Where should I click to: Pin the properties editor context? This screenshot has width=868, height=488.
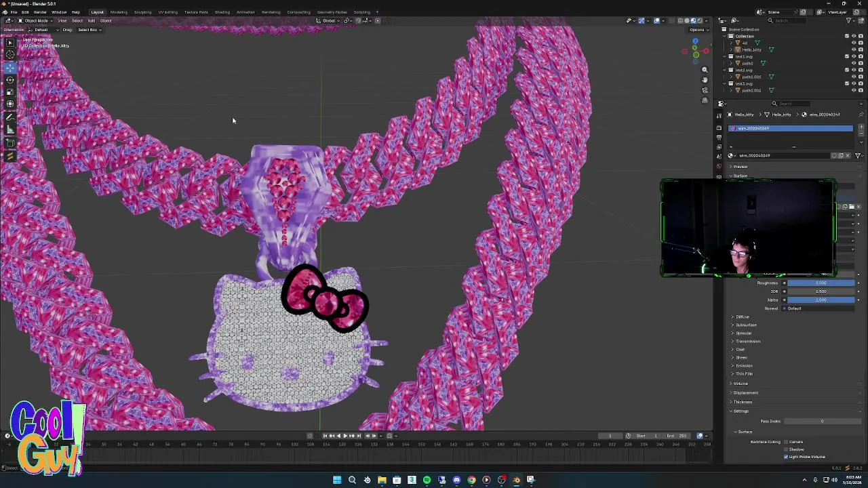tap(861, 115)
